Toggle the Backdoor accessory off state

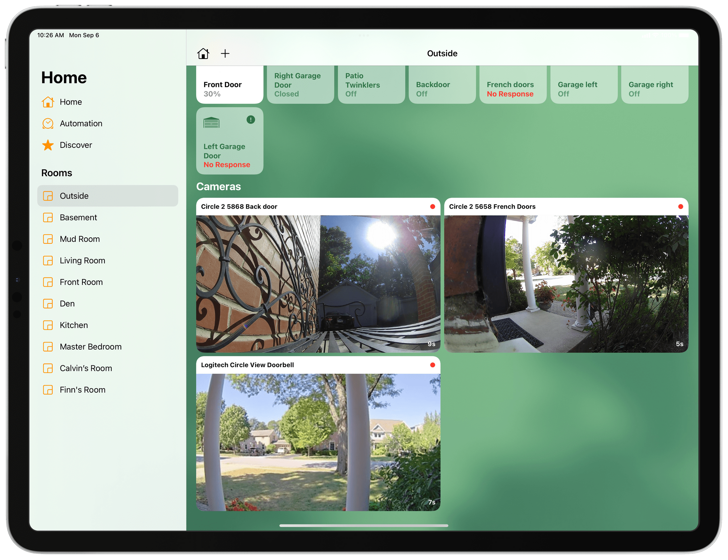(x=442, y=86)
